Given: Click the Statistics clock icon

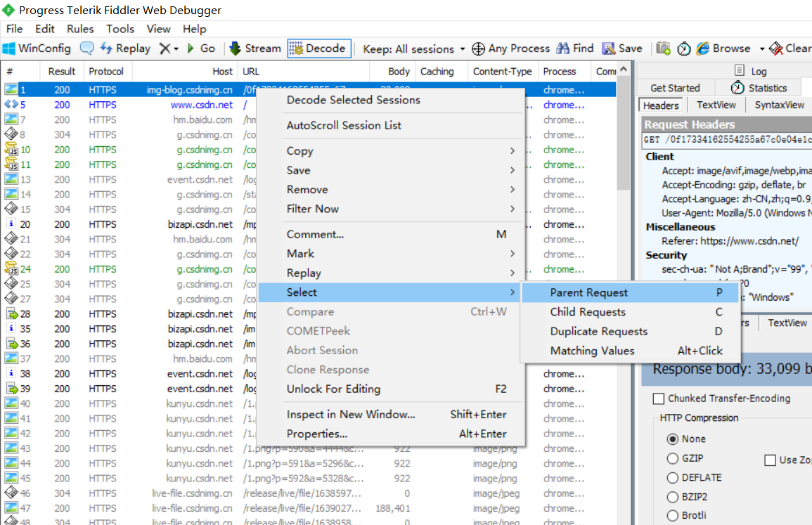Looking at the screenshot, I should (738, 87).
